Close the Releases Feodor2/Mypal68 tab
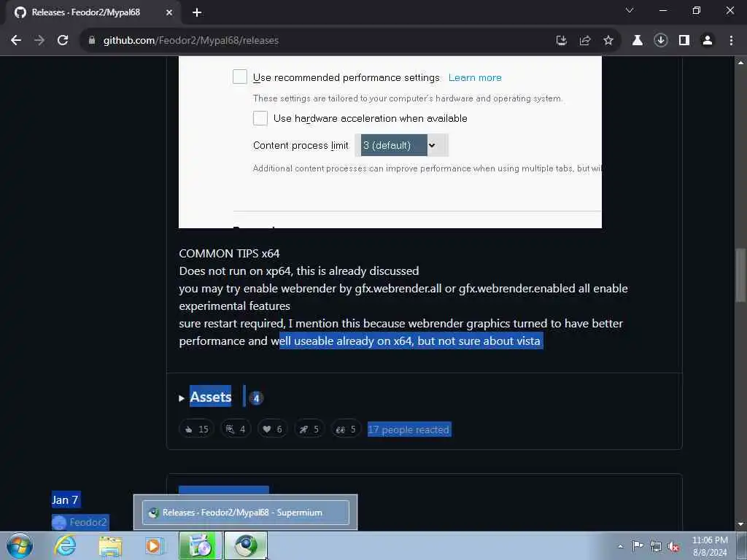Viewport: 747px width, 560px height. [x=169, y=13]
